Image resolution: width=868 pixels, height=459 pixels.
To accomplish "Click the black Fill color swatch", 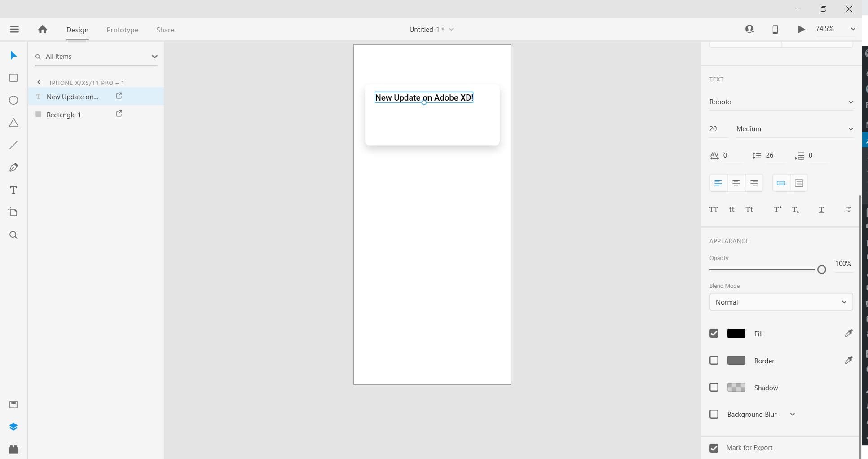I will point(736,333).
